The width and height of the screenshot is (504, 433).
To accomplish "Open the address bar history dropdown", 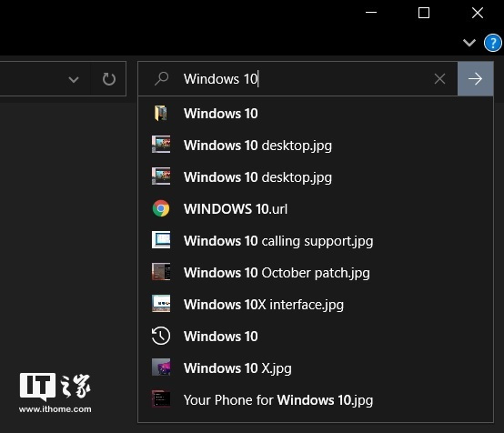I will [x=74, y=79].
